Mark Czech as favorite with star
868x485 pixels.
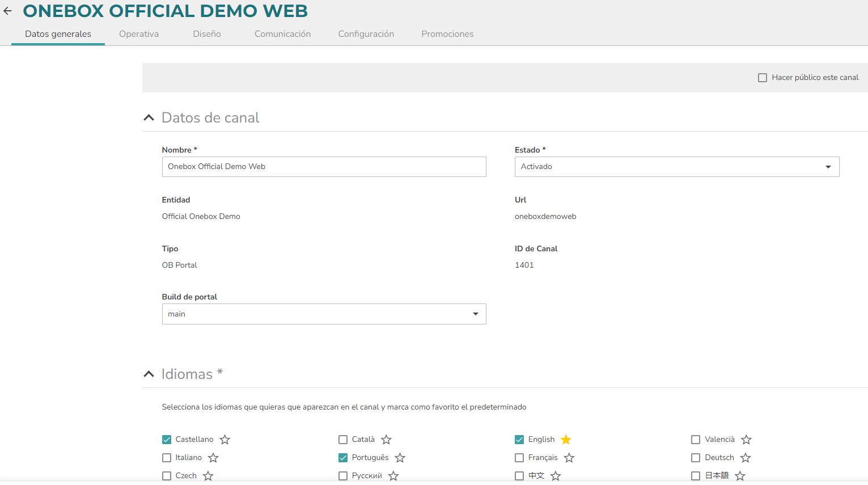(208, 476)
